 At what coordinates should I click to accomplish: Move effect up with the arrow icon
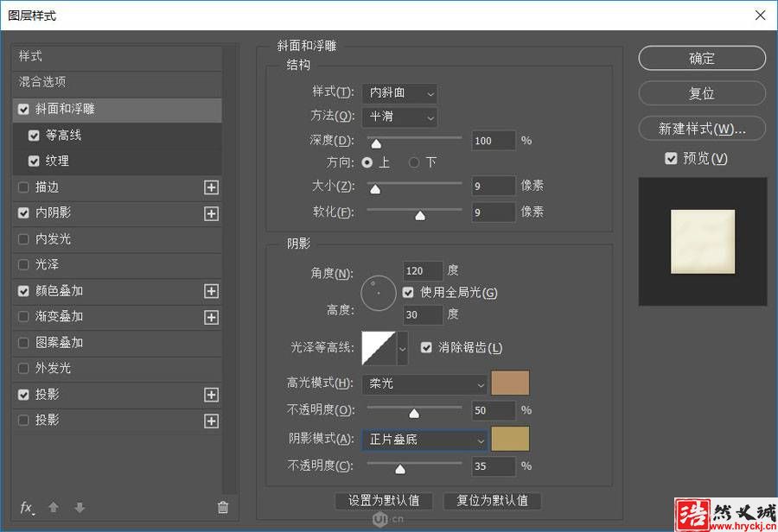pyautogui.click(x=54, y=507)
